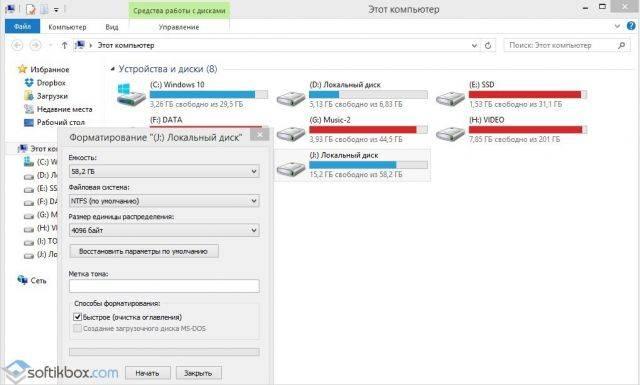Click the search magnifier icon
640x385 pixels.
point(621,45)
